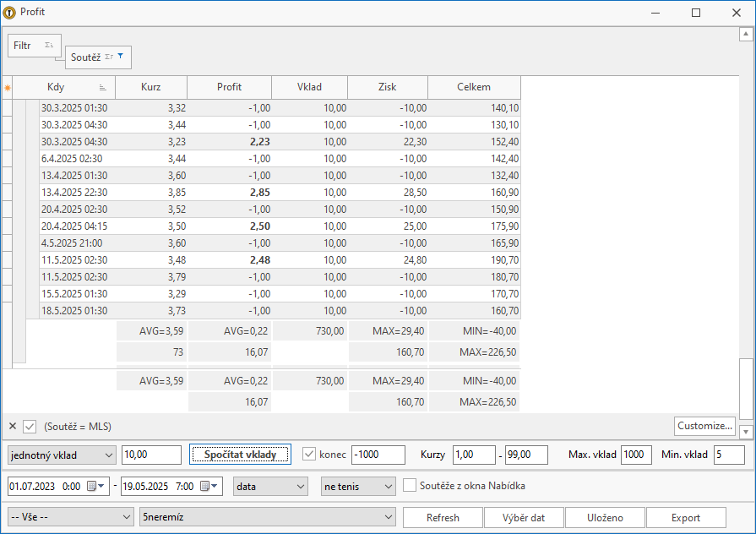Select row 6.4.2025 02:30
The width and height of the screenshot is (756, 534).
[x=280, y=159]
